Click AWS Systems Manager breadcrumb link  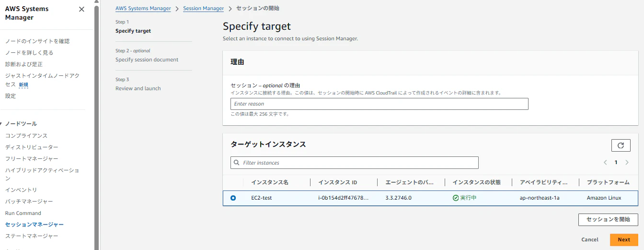[143, 9]
